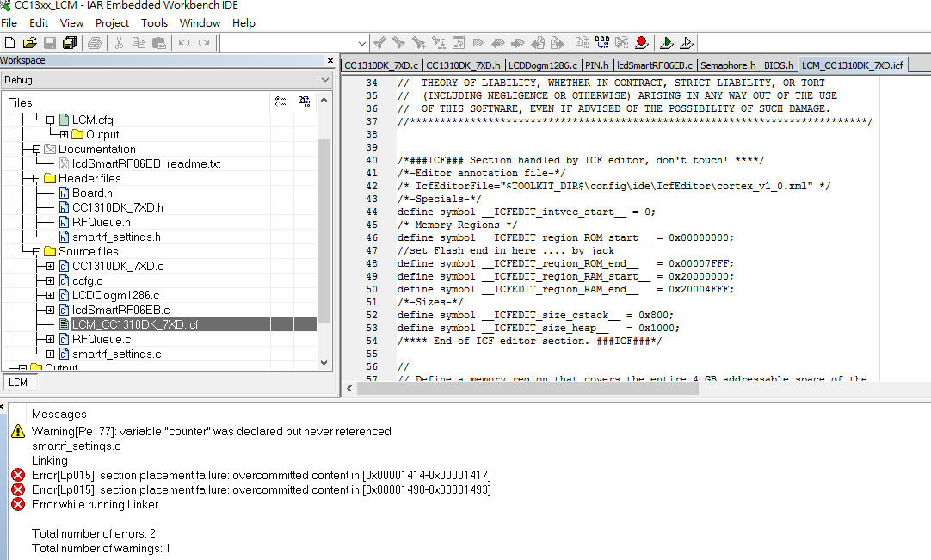Expand smartrf_settings.c tree node
This screenshot has width=931, height=560.
pyautogui.click(x=50, y=354)
